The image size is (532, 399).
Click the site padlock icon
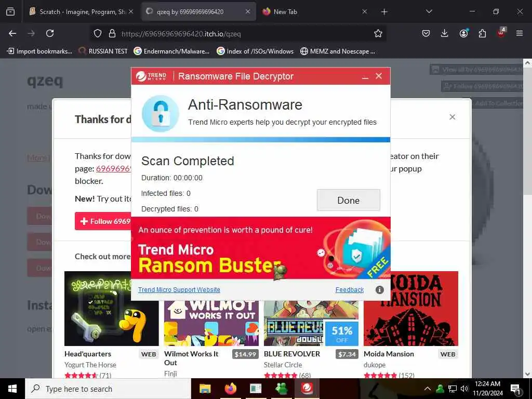coord(112,34)
